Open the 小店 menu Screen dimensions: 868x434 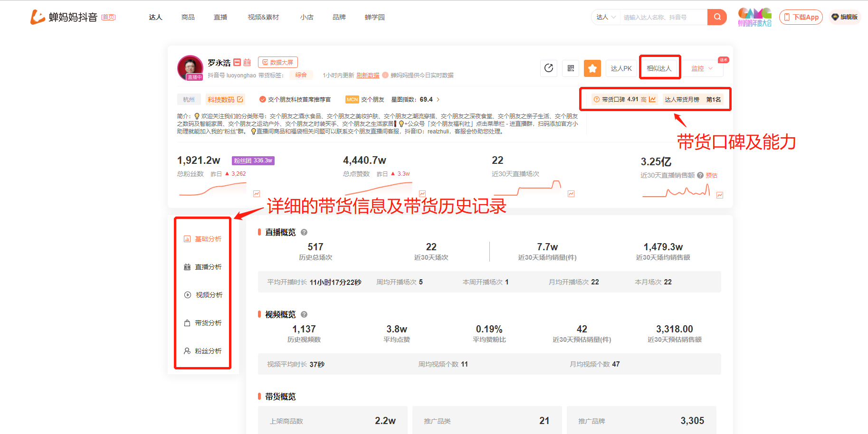306,17
